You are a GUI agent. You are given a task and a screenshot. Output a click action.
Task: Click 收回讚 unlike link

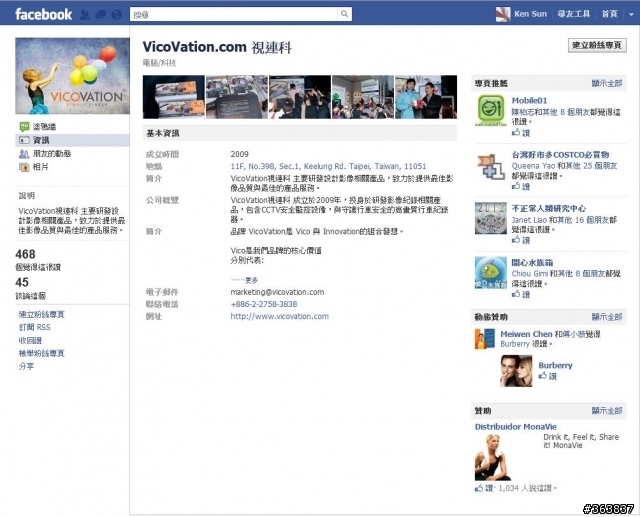(x=30, y=340)
